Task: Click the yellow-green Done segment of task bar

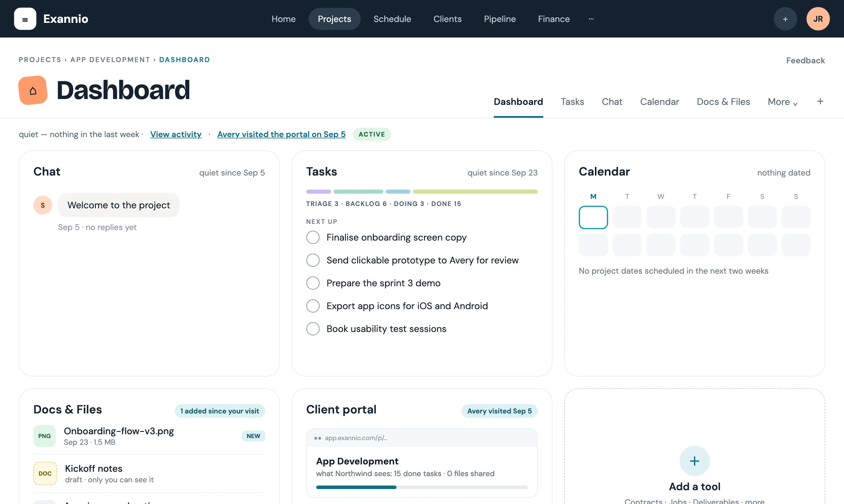Action: 475,192
